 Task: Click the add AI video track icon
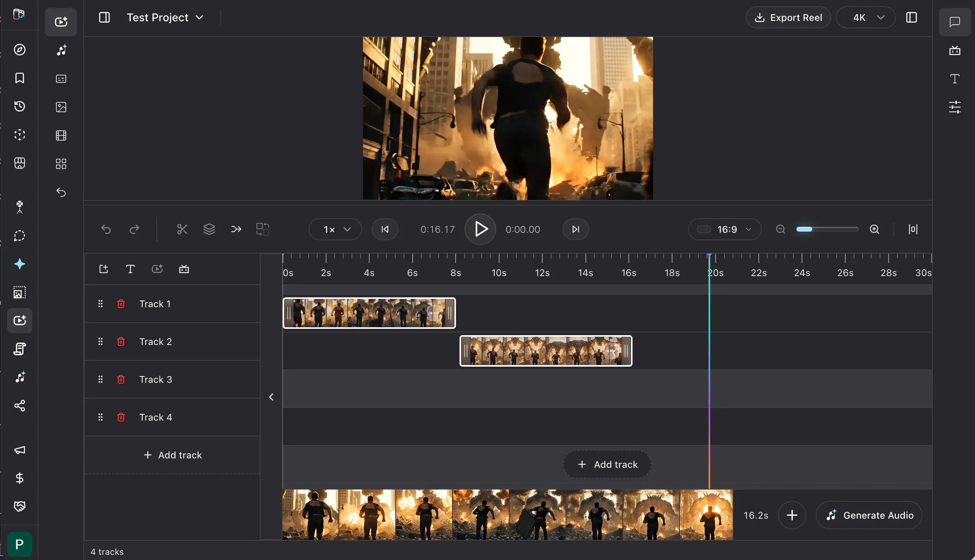pyautogui.click(x=157, y=269)
